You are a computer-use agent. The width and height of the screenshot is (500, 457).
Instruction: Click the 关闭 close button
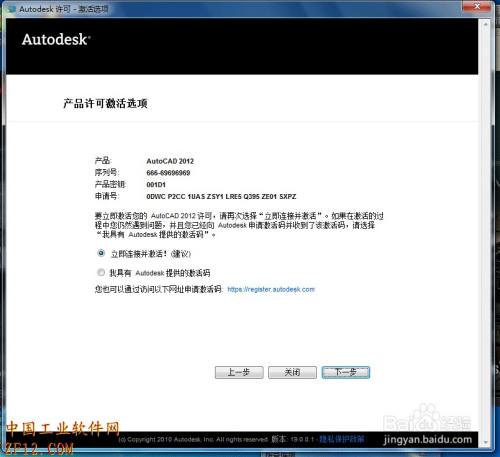(x=292, y=372)
